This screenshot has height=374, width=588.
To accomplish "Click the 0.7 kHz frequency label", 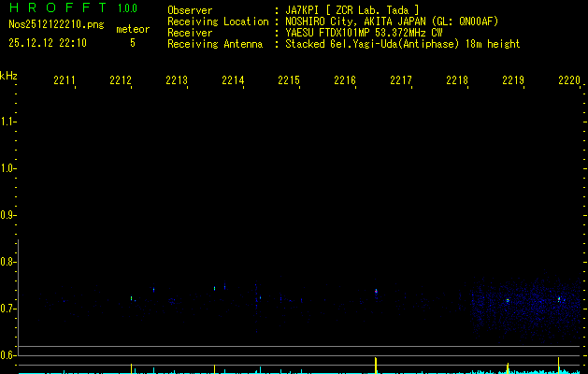I will tap(8, 309).
